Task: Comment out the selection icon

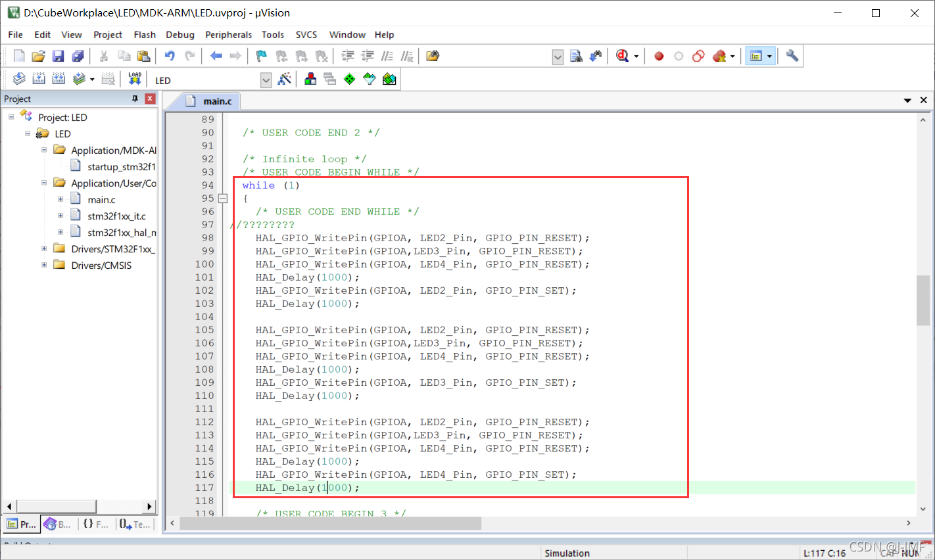Action: 387,56
